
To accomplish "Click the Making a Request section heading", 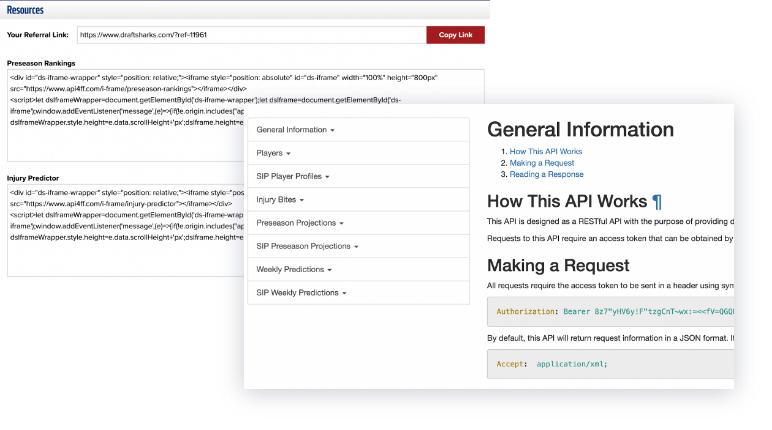I will 558,266.
